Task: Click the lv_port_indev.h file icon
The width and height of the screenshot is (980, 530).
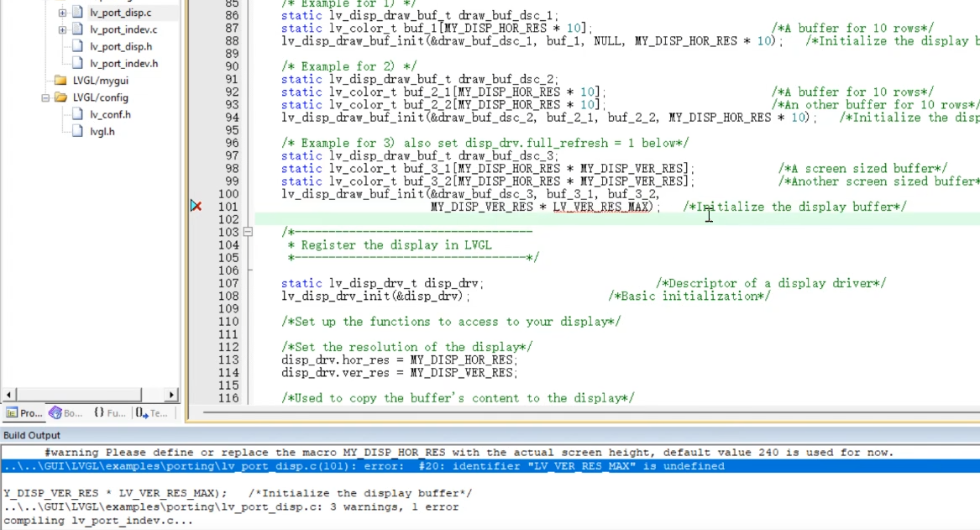Action: coord(77,62)
